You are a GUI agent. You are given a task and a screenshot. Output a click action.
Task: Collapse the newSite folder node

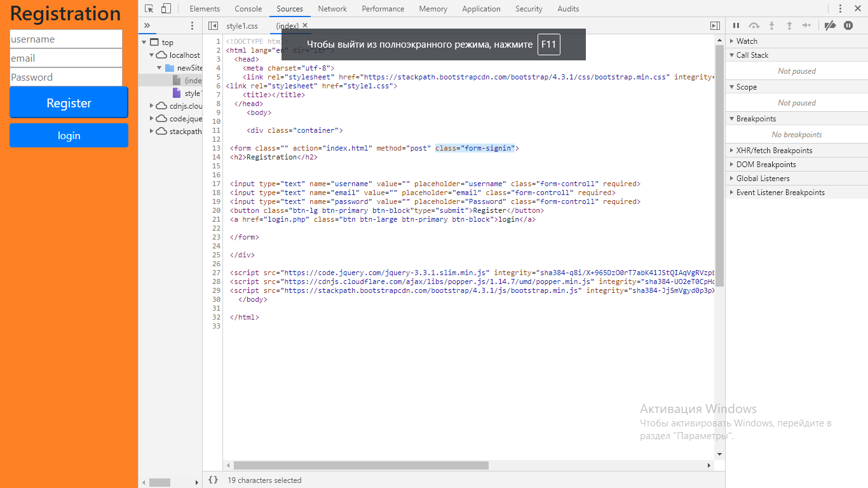(x=159, y=68)
